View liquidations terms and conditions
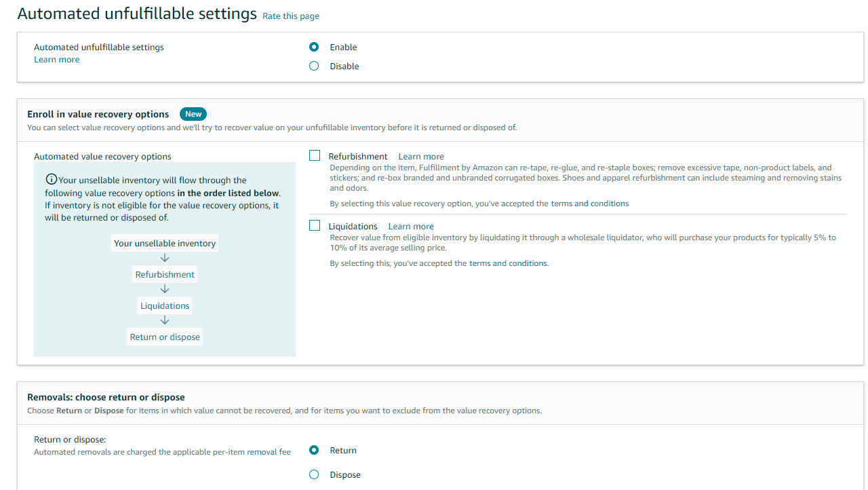 point(507,263)
